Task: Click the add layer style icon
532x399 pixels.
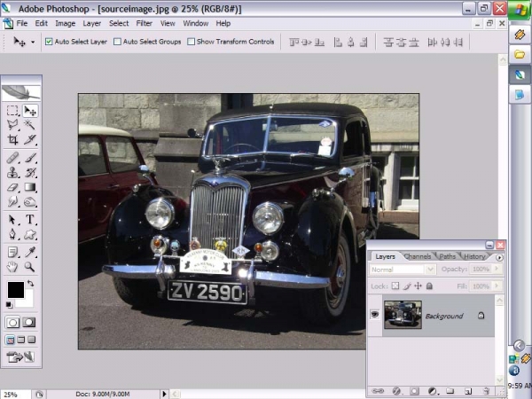Action: pyautogui.click(x=396, y=391)
